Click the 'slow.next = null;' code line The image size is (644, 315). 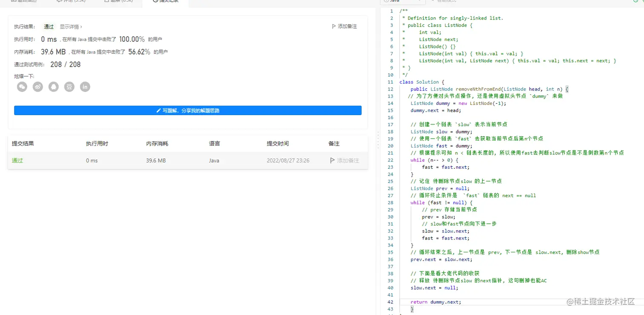point(434,288)
